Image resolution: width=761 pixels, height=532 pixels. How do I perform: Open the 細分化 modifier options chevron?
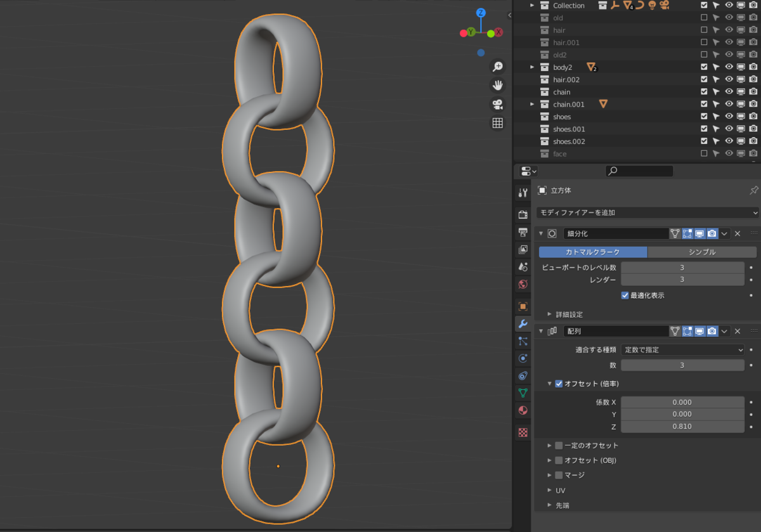pyautogui.click(x=724, y=233)
